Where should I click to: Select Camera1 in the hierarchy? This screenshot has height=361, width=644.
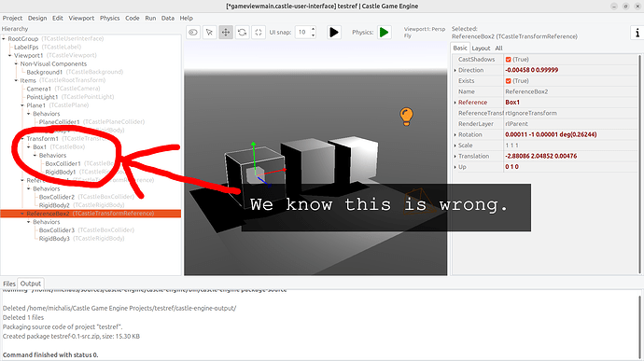pyautogui.click(x=38, y=89)
